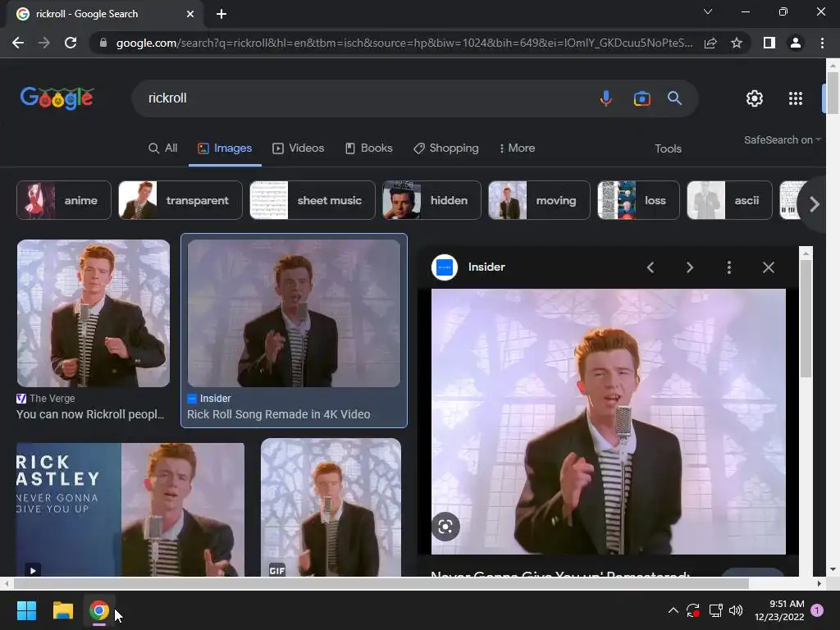This screenshot has height=630, width=840.
Task: Open preview panel three-dot options
Action: (728, 267)
